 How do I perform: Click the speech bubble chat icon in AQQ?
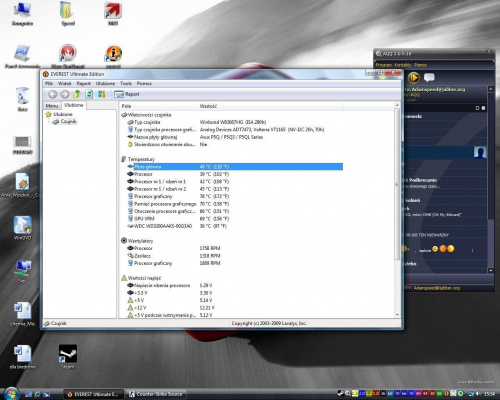click(x=429, y=78)
